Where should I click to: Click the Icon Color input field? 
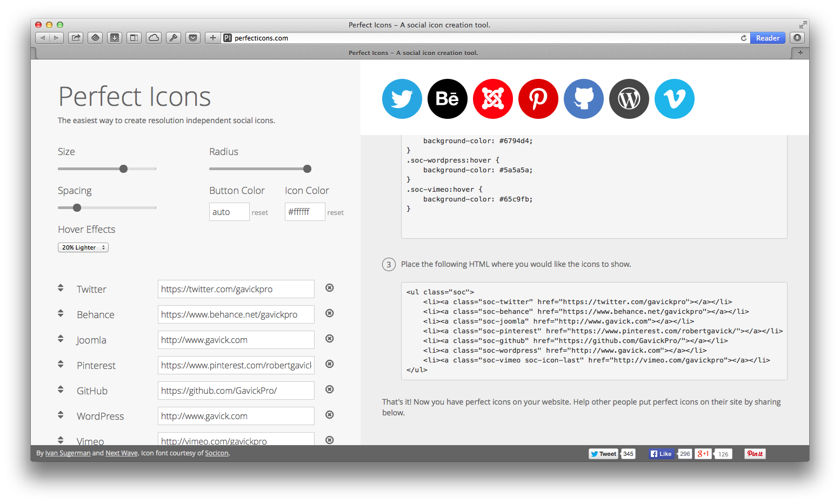304,212
